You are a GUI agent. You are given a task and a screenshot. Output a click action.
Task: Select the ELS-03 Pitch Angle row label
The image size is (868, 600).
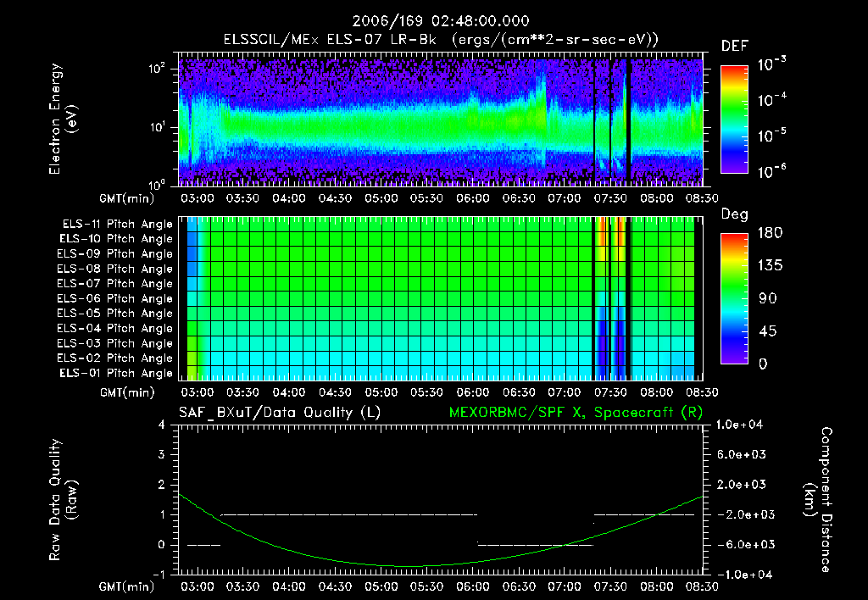(x=114, y=344)
